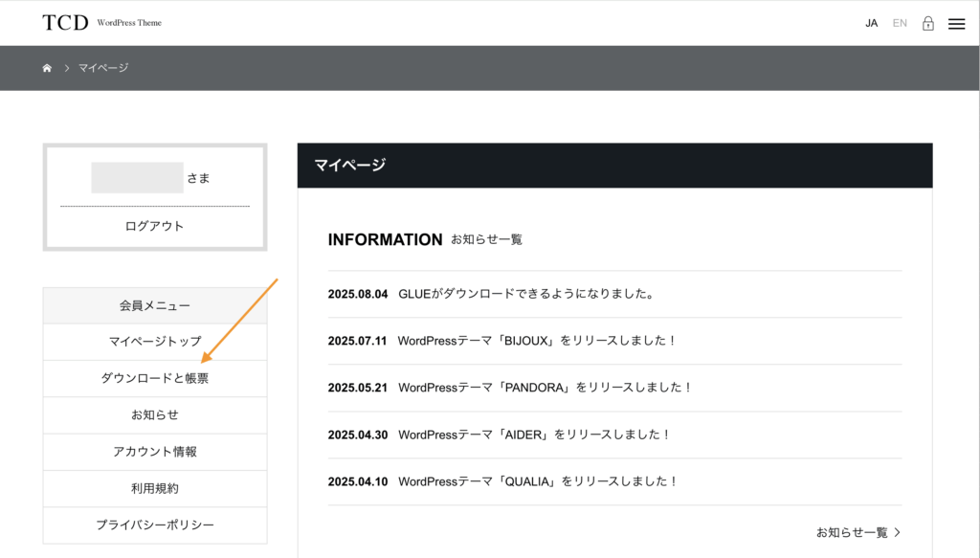Click the ログアウト link
This screenshot has height=558, width=980.
point(154,226)
